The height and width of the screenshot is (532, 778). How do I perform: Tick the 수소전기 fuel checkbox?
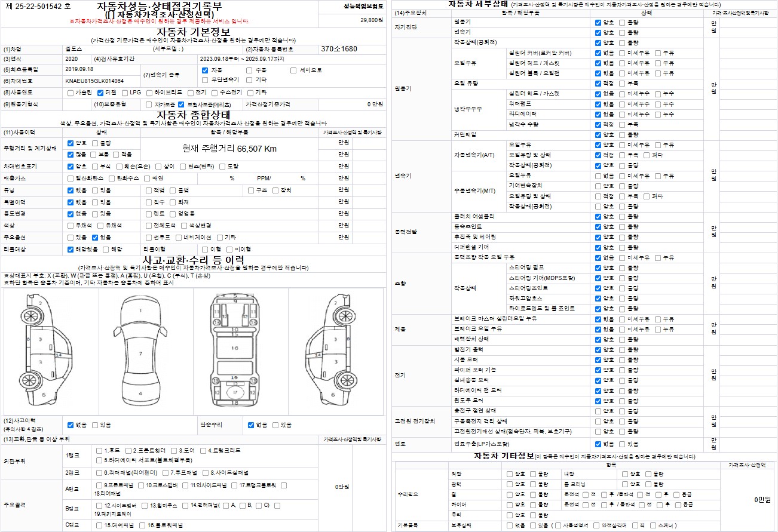(x=214, y=93)
